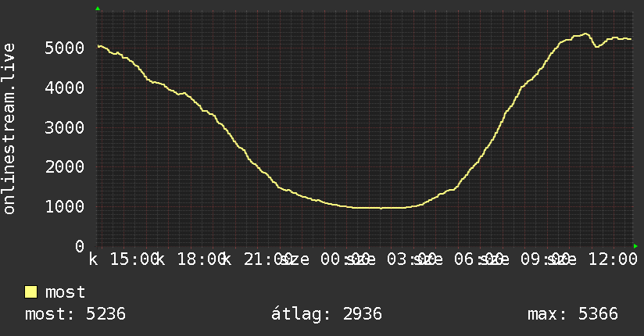Click the yellow 'most' legend color swatch

pyautogui.click(x=30, y=292)
